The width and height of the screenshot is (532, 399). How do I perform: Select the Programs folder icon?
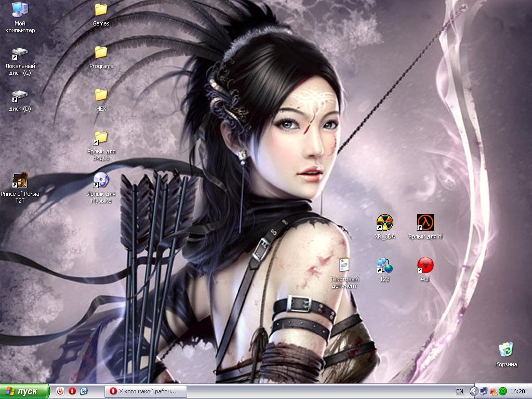(101, 52)
